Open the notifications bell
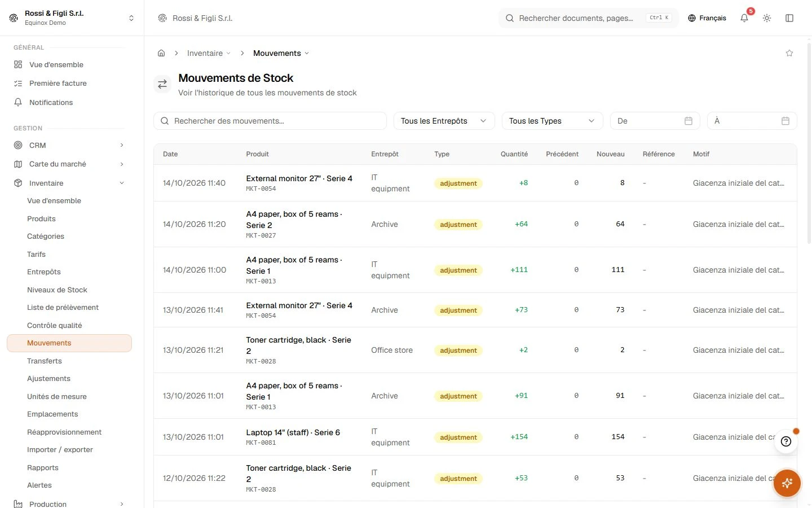The width and height of the screenshot is (812, 508). [744, 18]
